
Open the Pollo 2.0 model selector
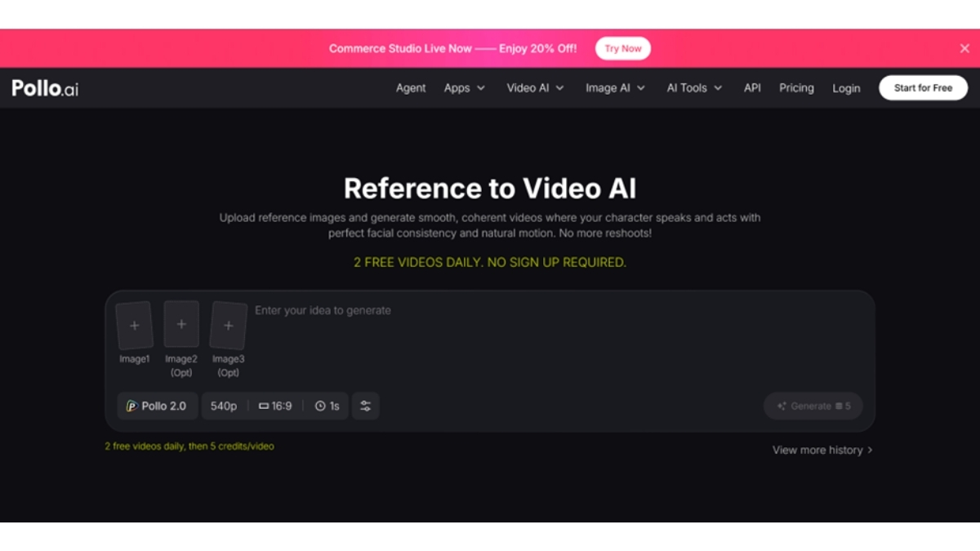click(x=157, y=406)
